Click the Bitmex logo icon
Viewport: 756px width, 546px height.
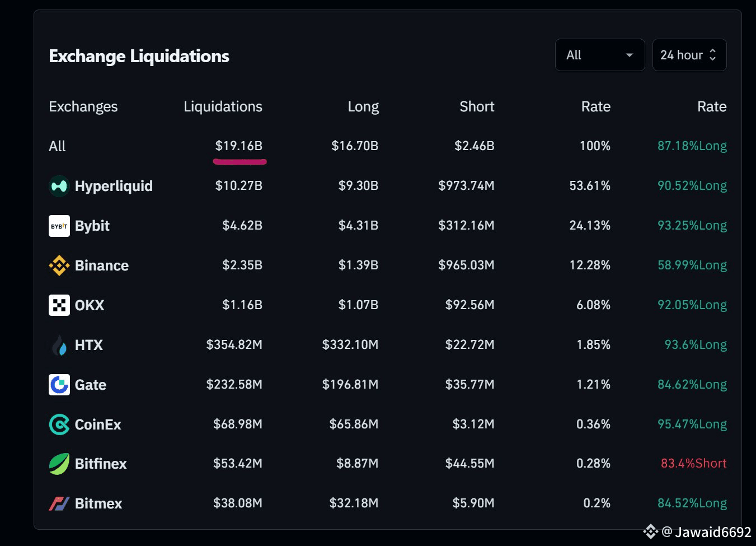tap(59, 503)
